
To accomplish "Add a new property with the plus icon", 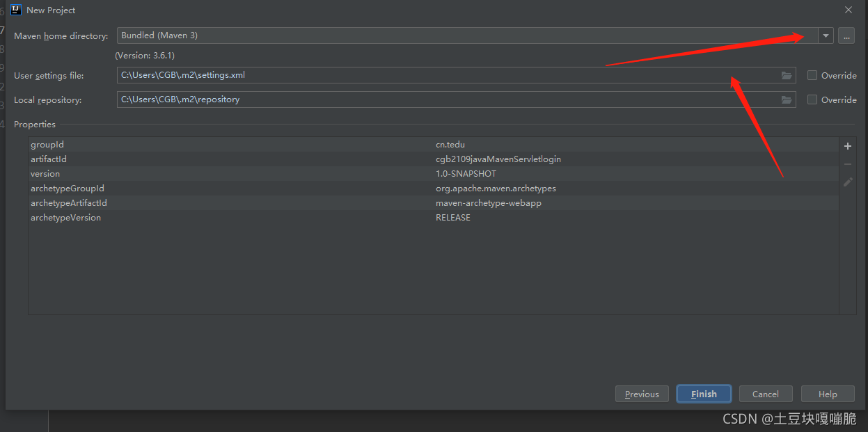I will coord(847,145).
